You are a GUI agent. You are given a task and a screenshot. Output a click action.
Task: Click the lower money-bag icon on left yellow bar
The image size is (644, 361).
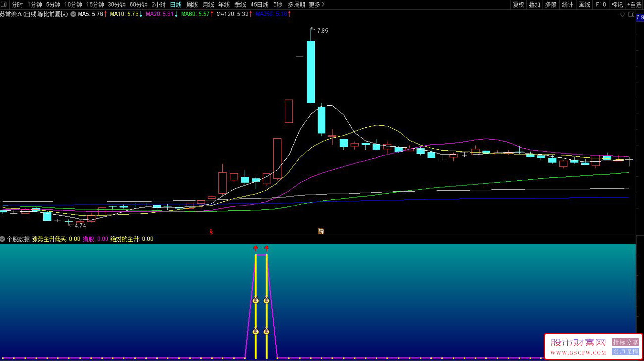pyautogui.click(x=256, y=331)
